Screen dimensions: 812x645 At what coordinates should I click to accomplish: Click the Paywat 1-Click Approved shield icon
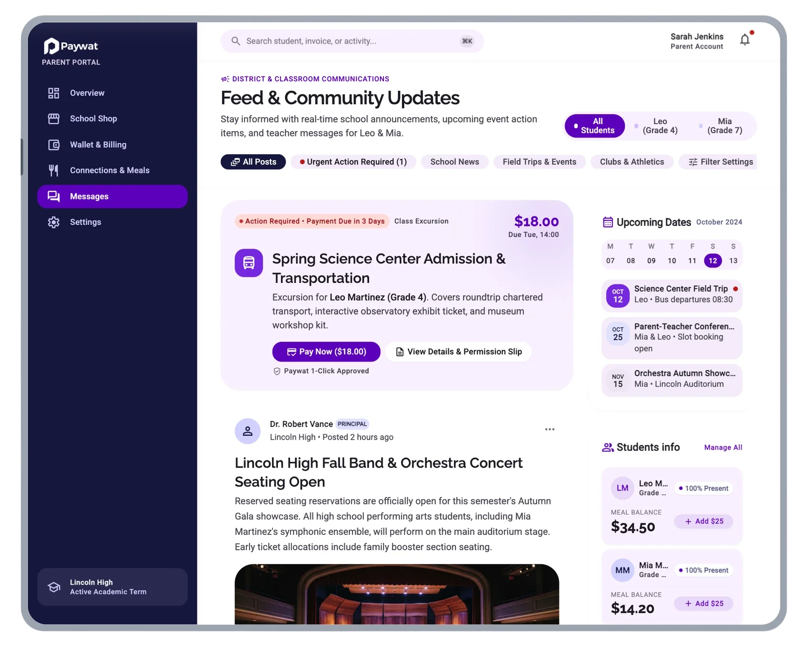(x=277, y=371)
